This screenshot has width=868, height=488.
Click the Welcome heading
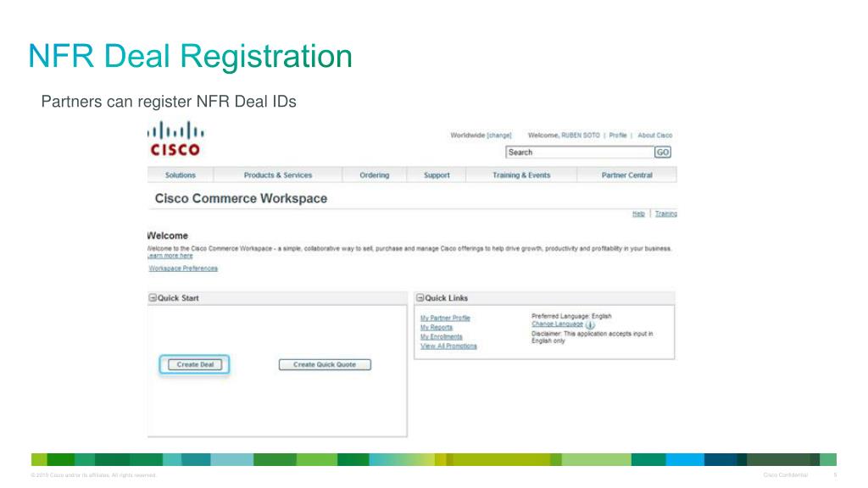(x=168, y=236)
